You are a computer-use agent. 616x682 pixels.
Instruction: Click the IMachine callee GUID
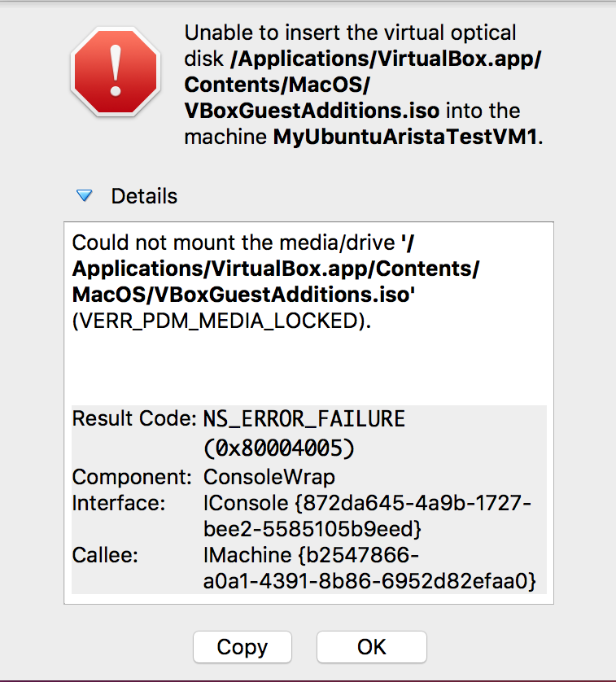(x=369, y=569)
